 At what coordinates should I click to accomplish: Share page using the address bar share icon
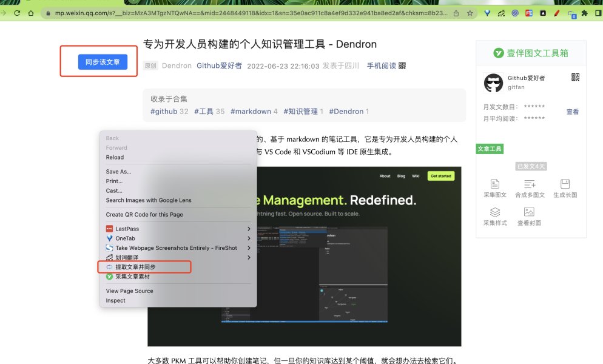point(456,13)
